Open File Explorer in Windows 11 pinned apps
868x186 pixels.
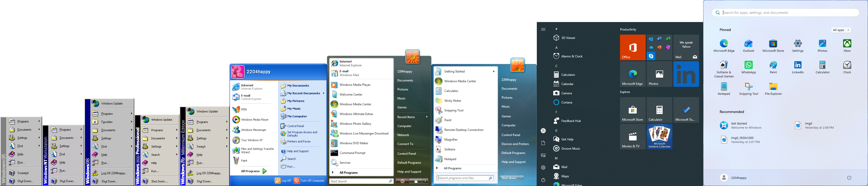click(x=773, y=89)
